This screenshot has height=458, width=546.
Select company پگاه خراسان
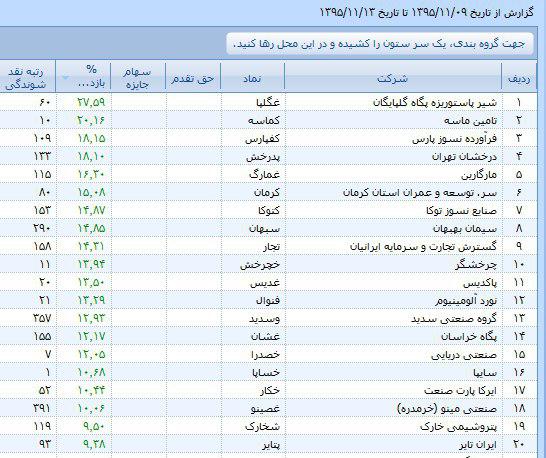click(x=469, y=336)
